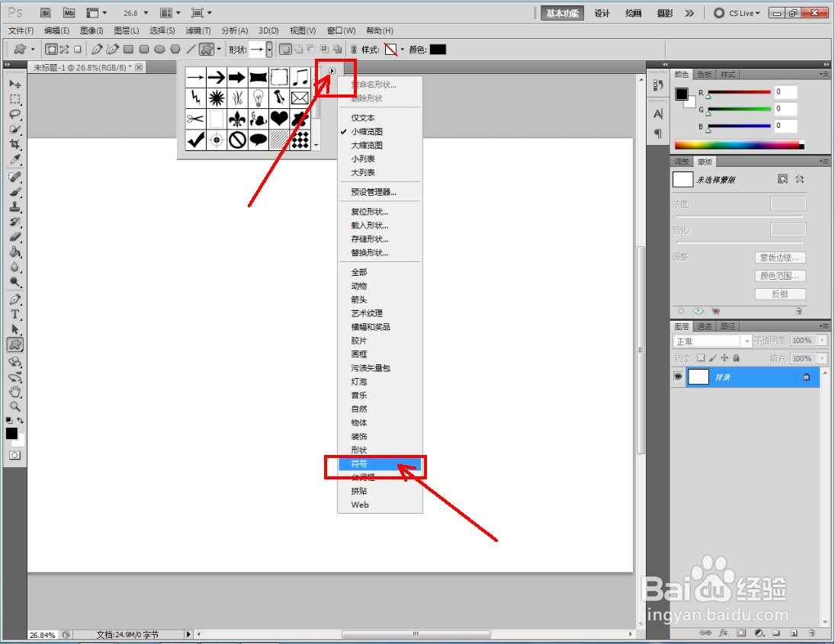Switch to the 色板 tab

pyautogui.click(x=704, y=75)
